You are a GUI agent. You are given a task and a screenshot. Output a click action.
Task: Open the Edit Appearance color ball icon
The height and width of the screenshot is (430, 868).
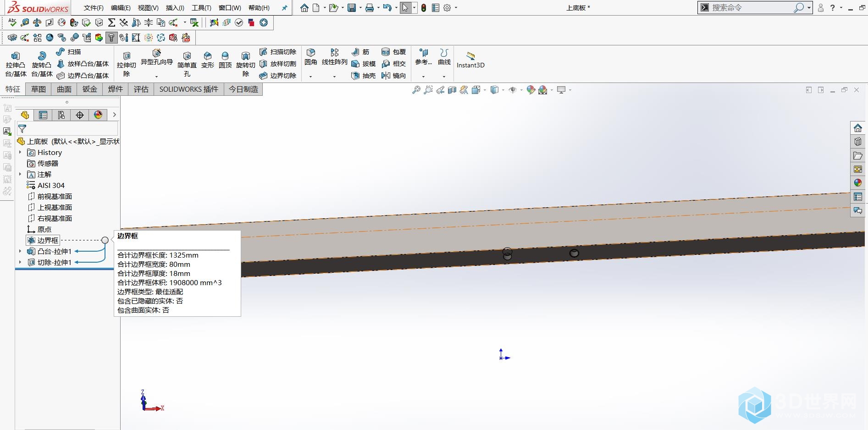531,90
